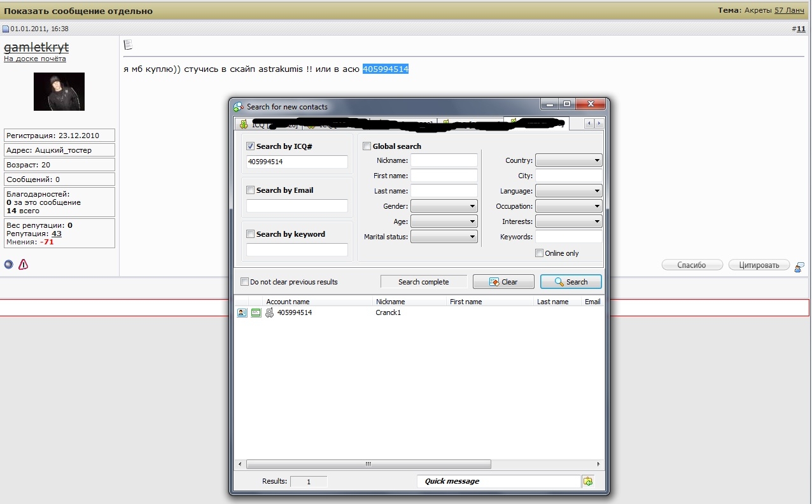Open the 57 Ланч topic link
The image size is (812, 504).
point(789,10)
